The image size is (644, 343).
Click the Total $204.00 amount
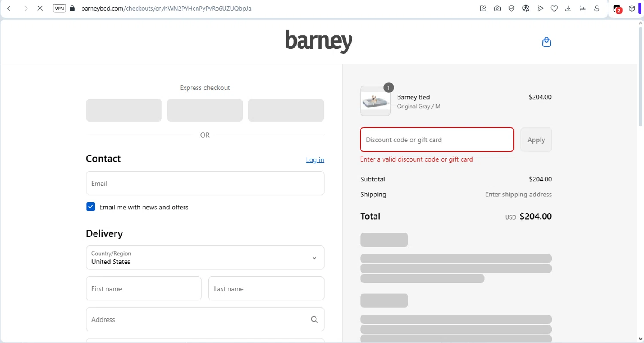tap(535, 217)
